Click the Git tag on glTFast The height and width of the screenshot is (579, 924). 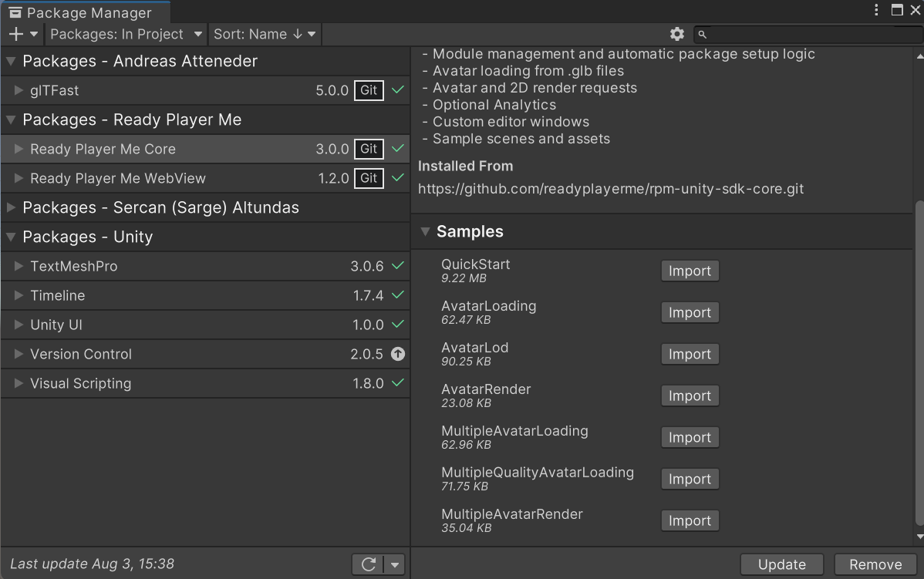click(369, 90)
